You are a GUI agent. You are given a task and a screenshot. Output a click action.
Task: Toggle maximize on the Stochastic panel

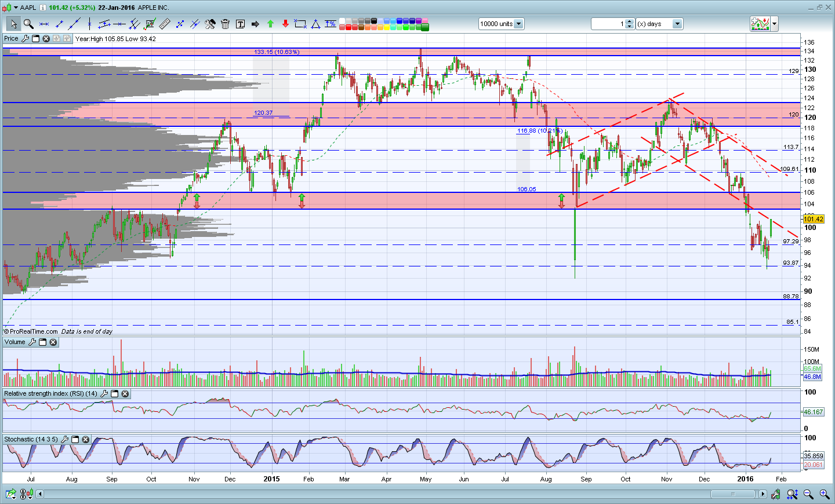(75, 440)
